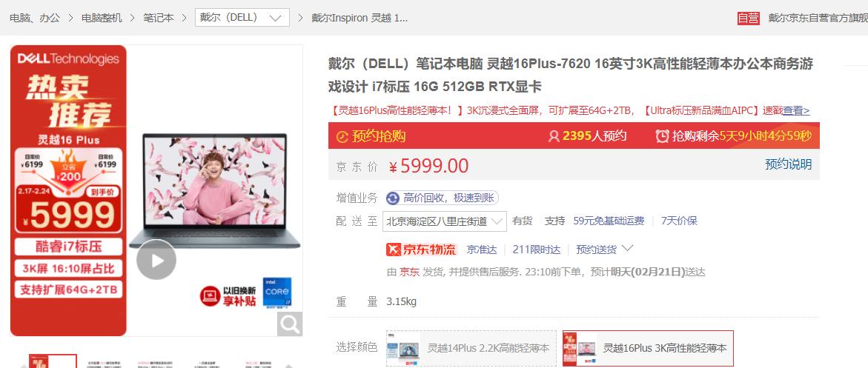Play the product video
Screen dimensions: 868x368
[x=156, y=260]
